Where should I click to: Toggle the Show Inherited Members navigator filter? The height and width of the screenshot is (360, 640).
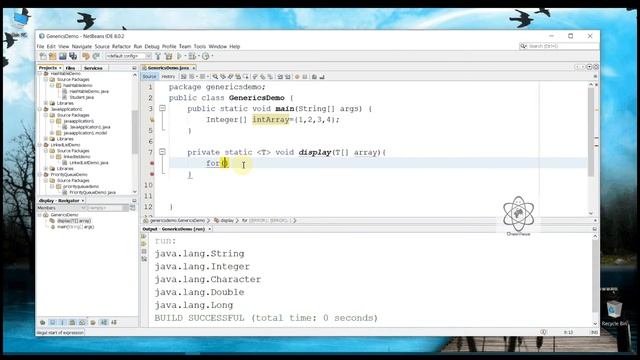coord(42,322)
